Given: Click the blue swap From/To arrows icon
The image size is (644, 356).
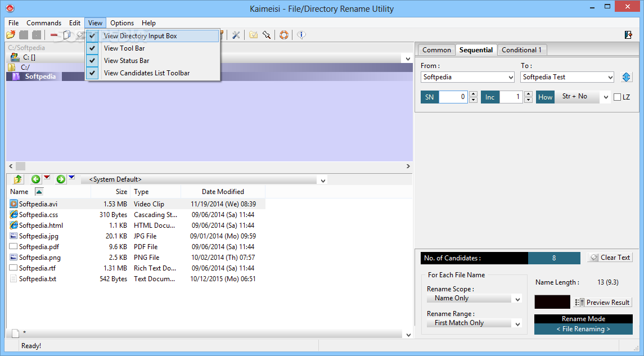Looking at the screenshot, I should coord(627,77).
